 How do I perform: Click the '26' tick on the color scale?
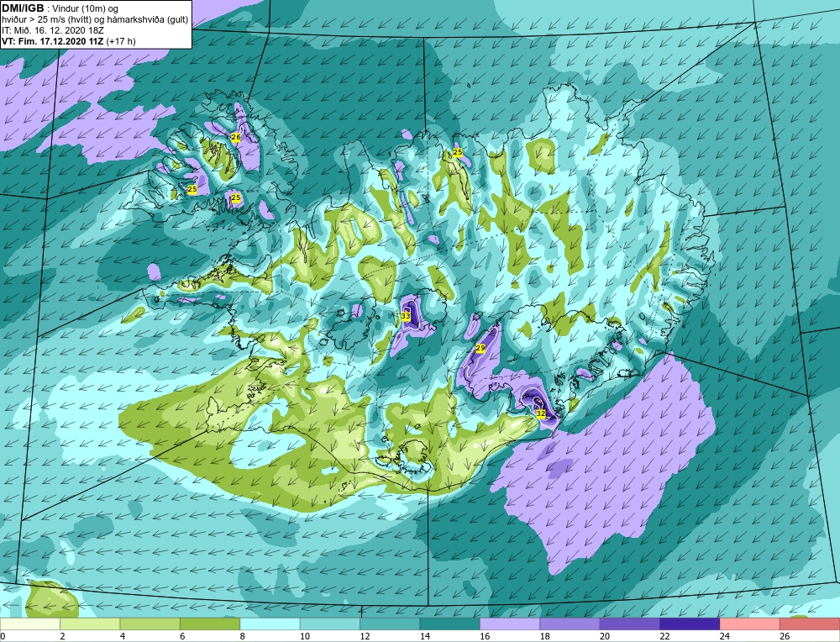pos(785,636)
